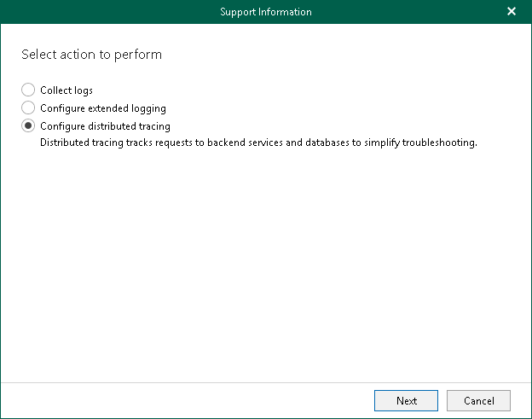Click the Support Information title text

(x=266, y=12)
